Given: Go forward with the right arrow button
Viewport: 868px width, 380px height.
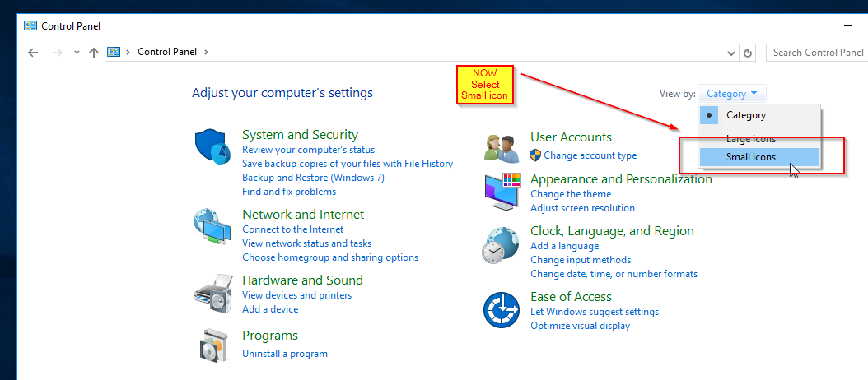Looking at the screenshot, I should click(x=57, y=53).
